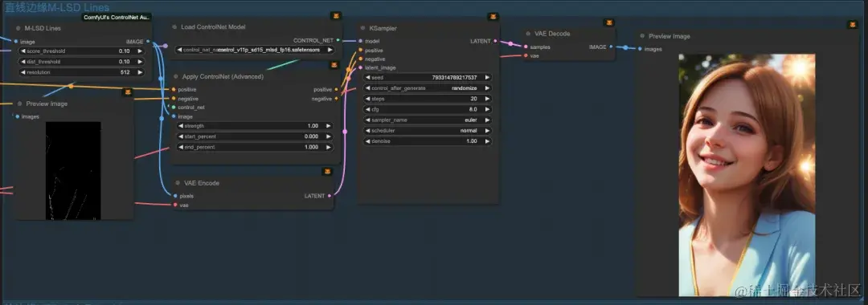Click the seed value field in KSampler
The height and width of the screenshot is (305, 868).
428,77
